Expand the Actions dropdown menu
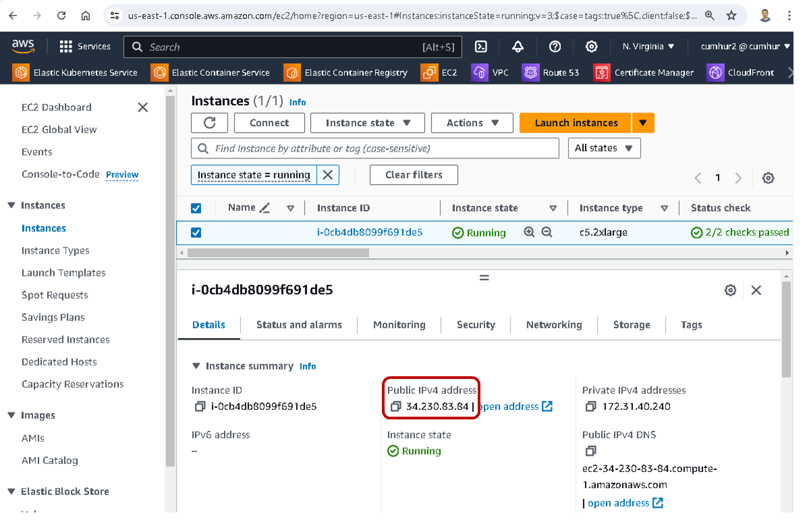 click(x=472, y=123)
